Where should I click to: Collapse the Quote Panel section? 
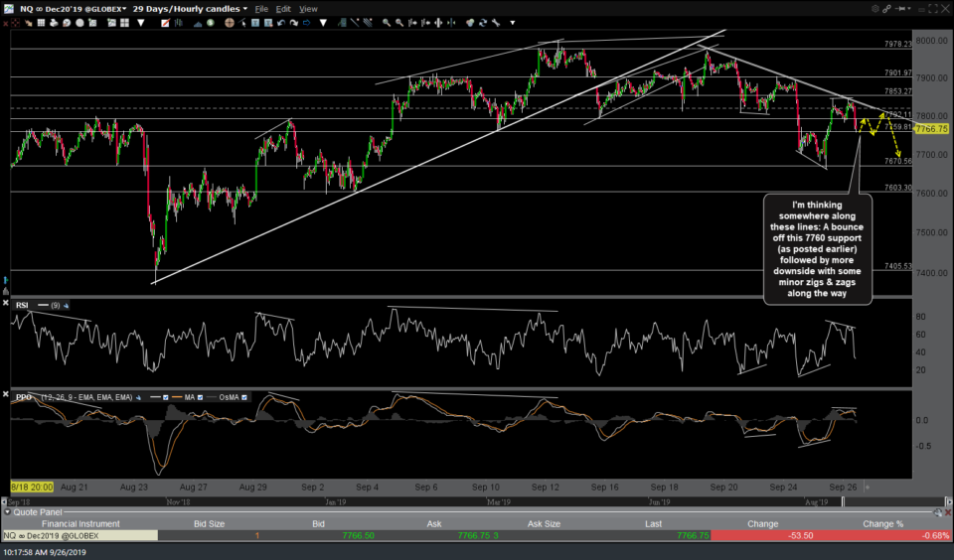click(7, 512)
